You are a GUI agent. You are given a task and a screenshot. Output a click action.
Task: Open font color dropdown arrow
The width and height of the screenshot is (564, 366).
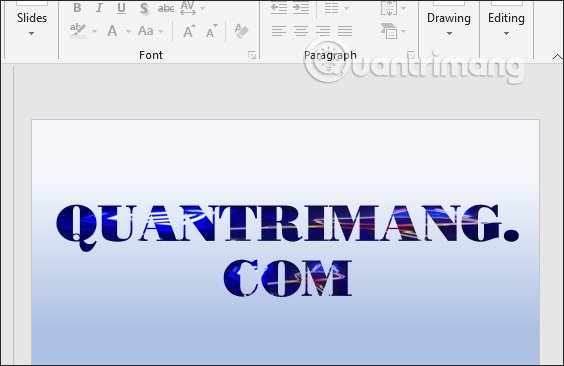point(128,32)
